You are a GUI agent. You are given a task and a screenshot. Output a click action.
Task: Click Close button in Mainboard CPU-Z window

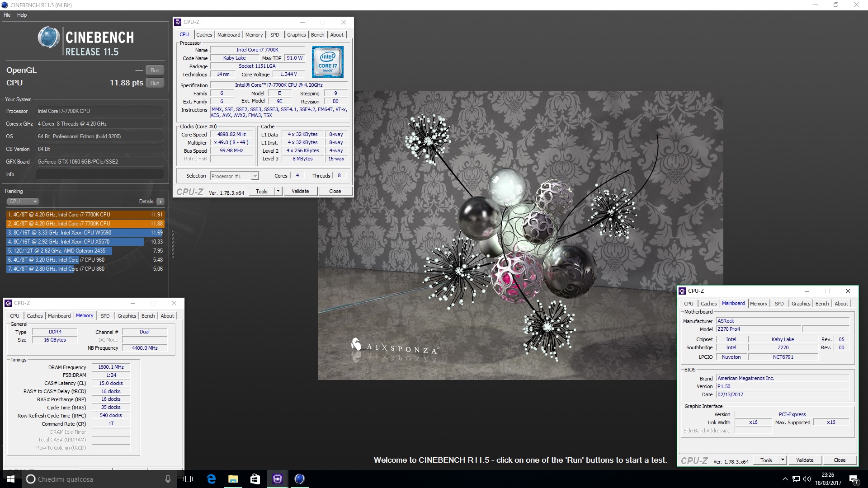(x=840, y=460)
